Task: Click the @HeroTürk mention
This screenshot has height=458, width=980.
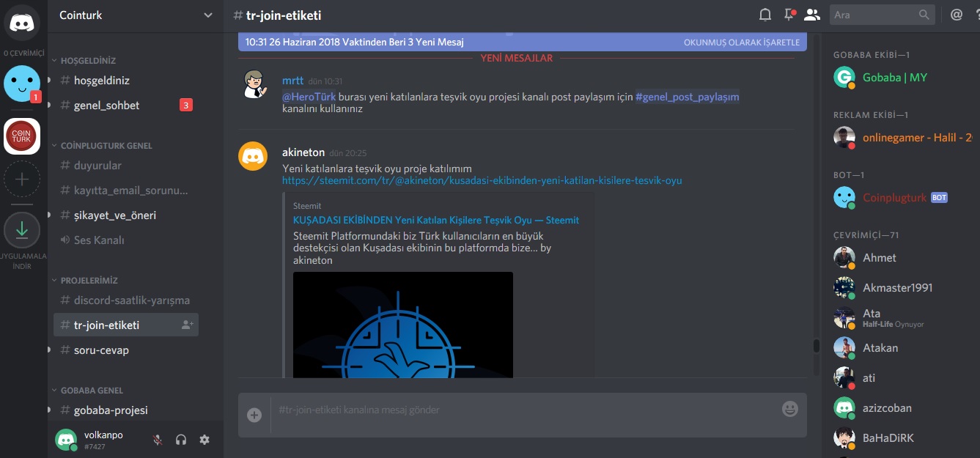Action: [x=309, y=97]
